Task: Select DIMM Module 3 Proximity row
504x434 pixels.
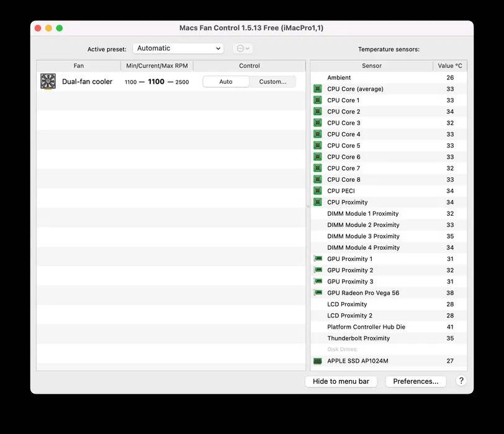Action: point(389,236)
